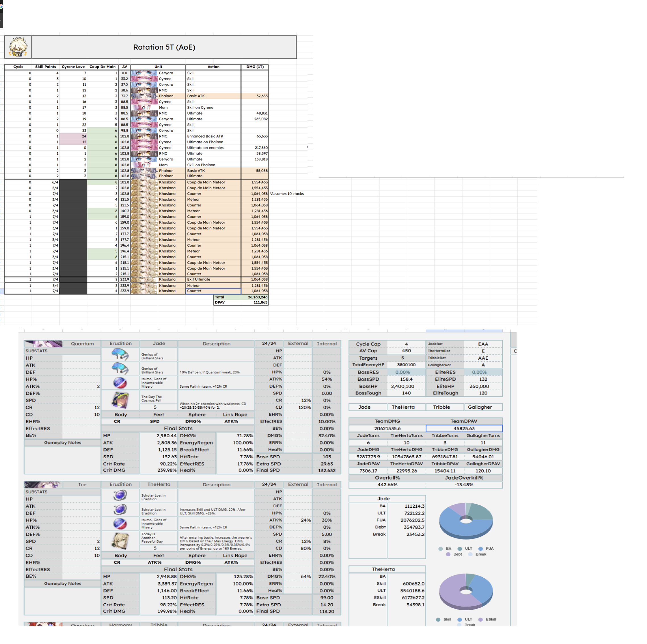Click the TribbieRot value AAE cell
The image size is (647, 644).
coord(483,358)
